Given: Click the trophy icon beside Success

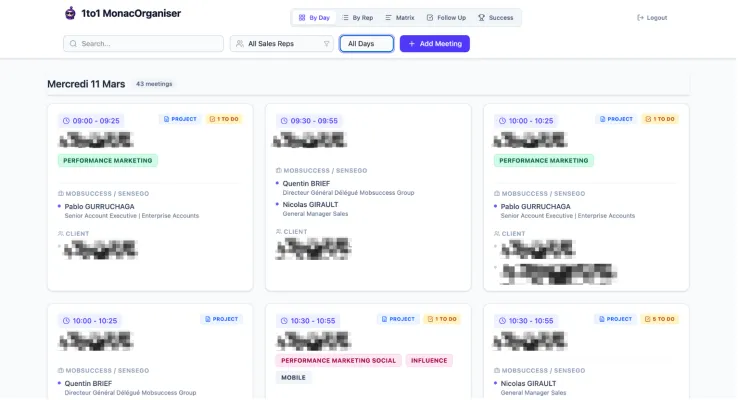Looking at the screenshot, I should click(481, 18).
